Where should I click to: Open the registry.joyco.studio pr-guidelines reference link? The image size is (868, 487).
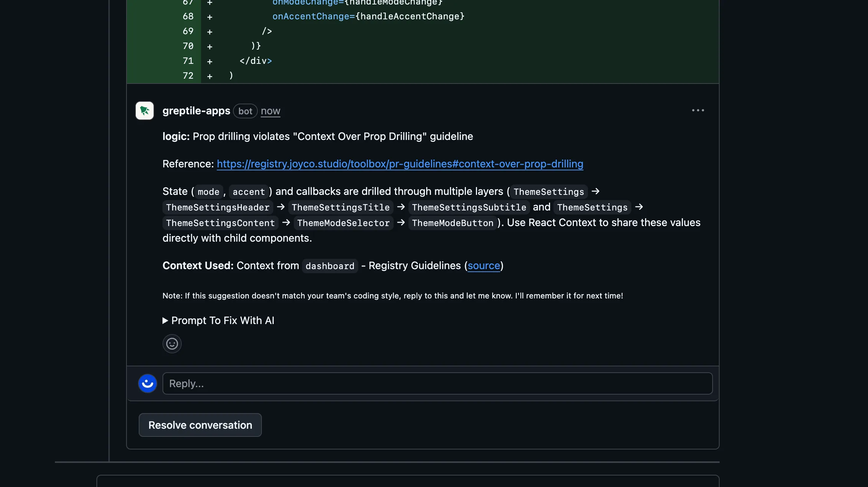coord(400,164)
